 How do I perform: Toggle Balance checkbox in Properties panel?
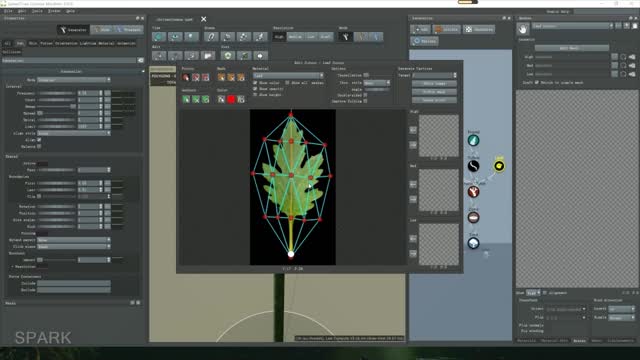(x=39, y=147)
